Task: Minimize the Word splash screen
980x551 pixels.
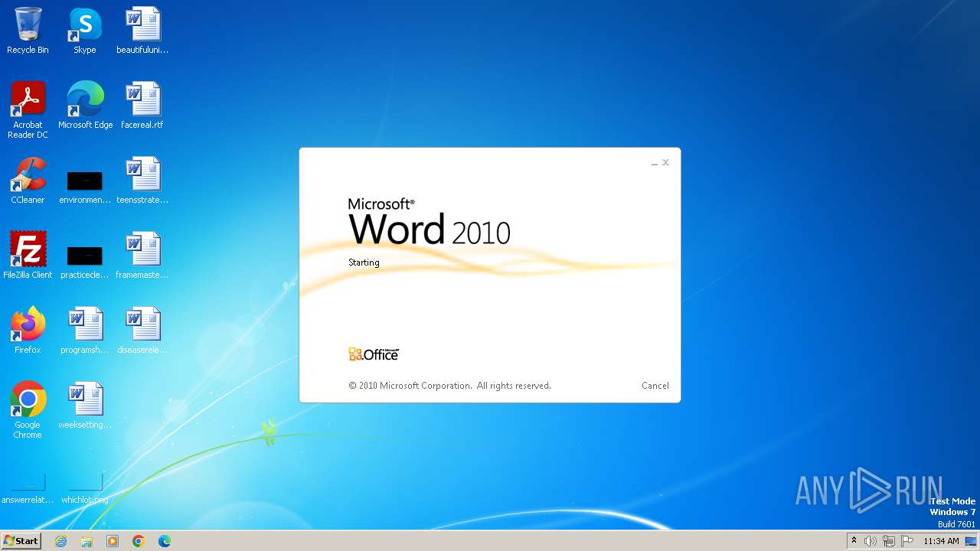Action: (x=655, y=163)
